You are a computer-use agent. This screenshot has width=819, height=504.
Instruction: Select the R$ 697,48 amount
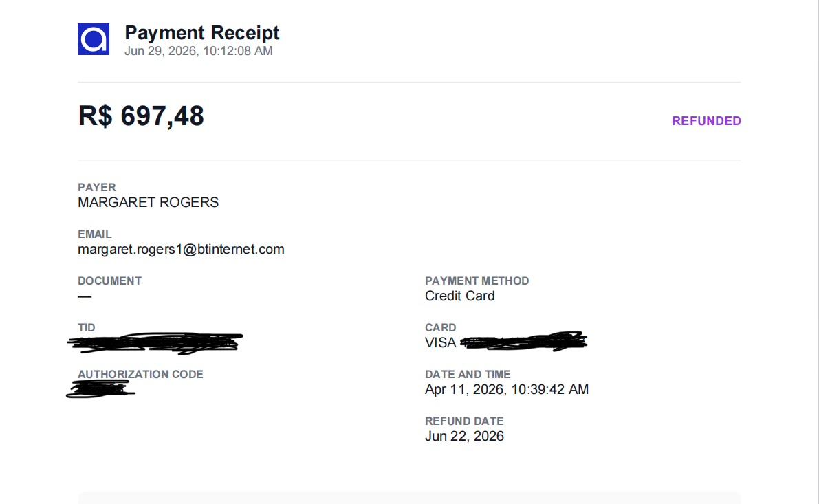pos(141,116)
